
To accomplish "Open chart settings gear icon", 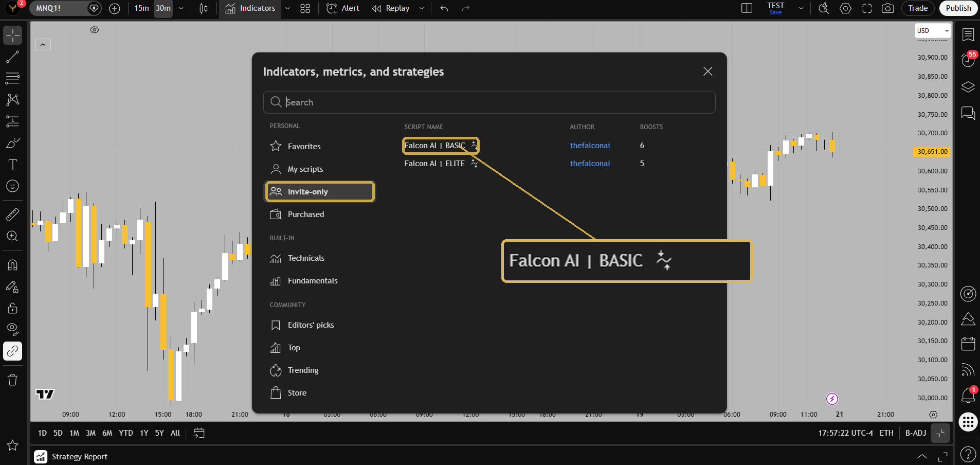I will (845, 8).
